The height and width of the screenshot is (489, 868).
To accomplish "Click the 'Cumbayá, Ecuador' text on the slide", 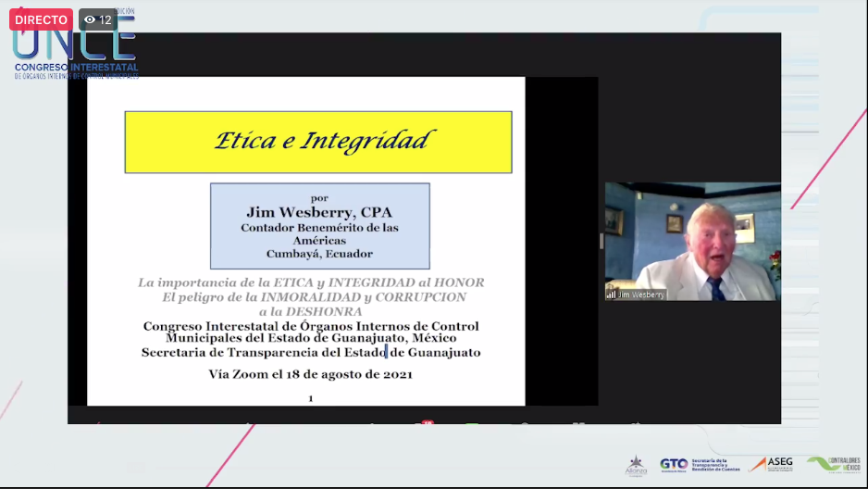I will pyautogui.click(x=319, y=254).
